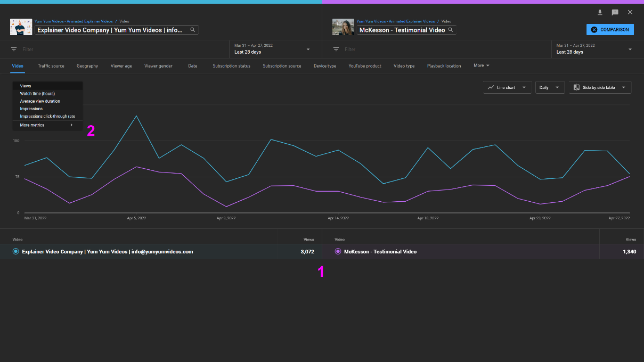Switch to the Traffic source tab
The height and width of the screenshot is (362, 644).
(x=51, y=65)
